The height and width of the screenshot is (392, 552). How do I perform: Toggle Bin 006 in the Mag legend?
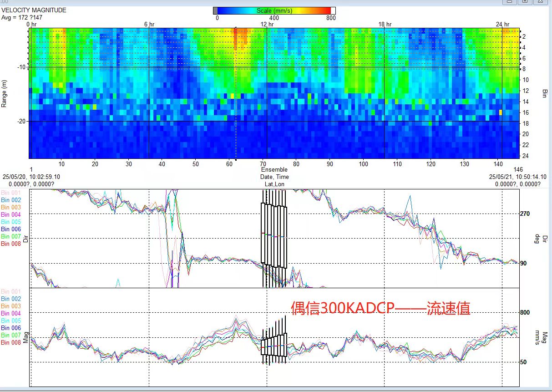coord(11,328)
